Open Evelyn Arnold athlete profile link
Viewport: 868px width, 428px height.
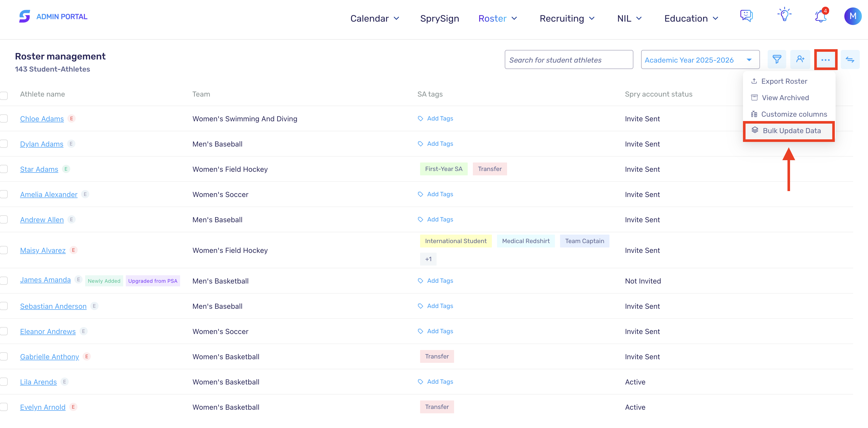click(x=43, y=407)
